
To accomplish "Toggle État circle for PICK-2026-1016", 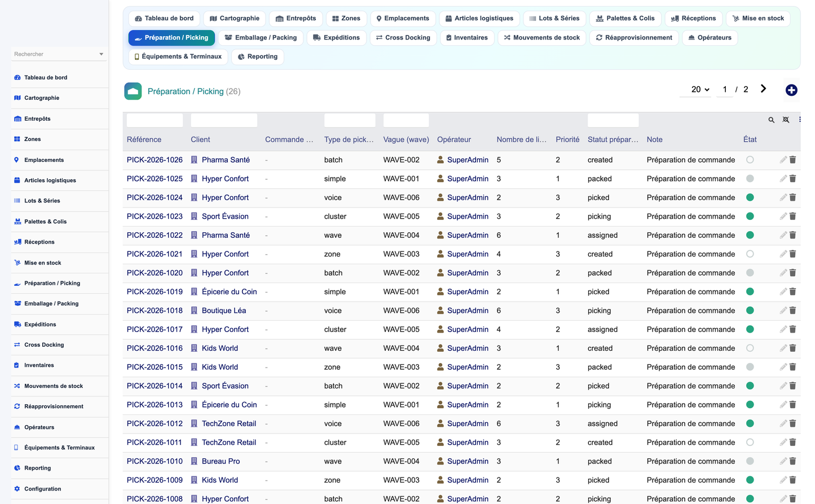I will pos(750,348).
